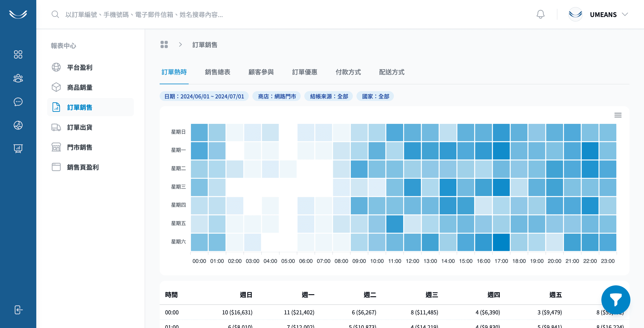This screenshot has height=328, width=644.
Task: Click the presentation chart sidebar icon
Action: click(18, 149)
